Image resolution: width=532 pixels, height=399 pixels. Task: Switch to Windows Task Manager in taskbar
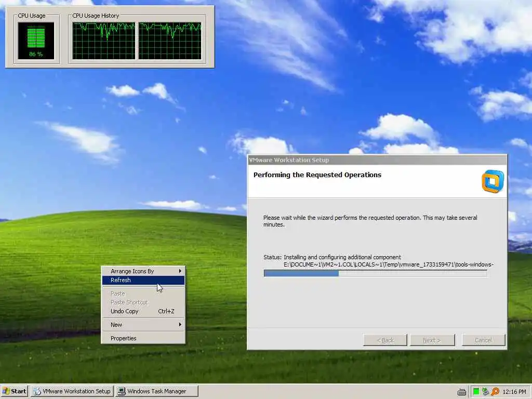(x=157, y=391)
